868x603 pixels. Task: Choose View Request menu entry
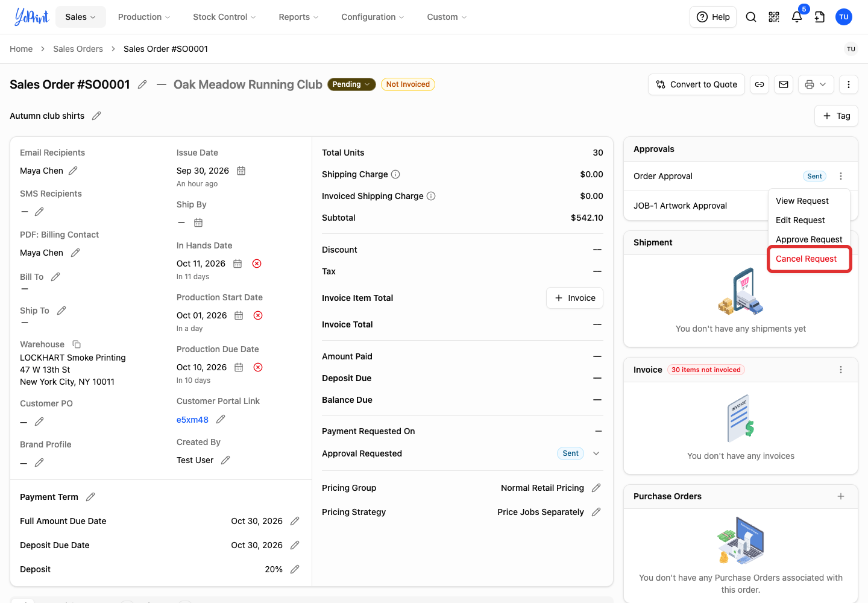[x=809, y=201]
